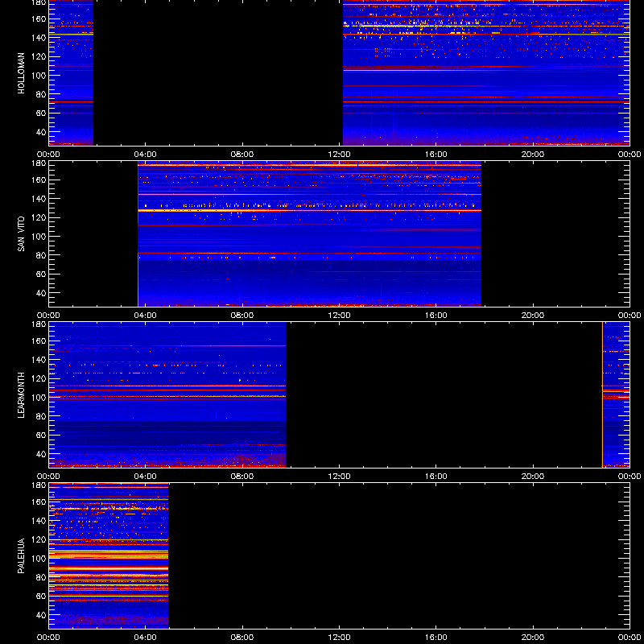
Task: Click 08:00 time label under San Vito panel
Action: coord(242,316)
